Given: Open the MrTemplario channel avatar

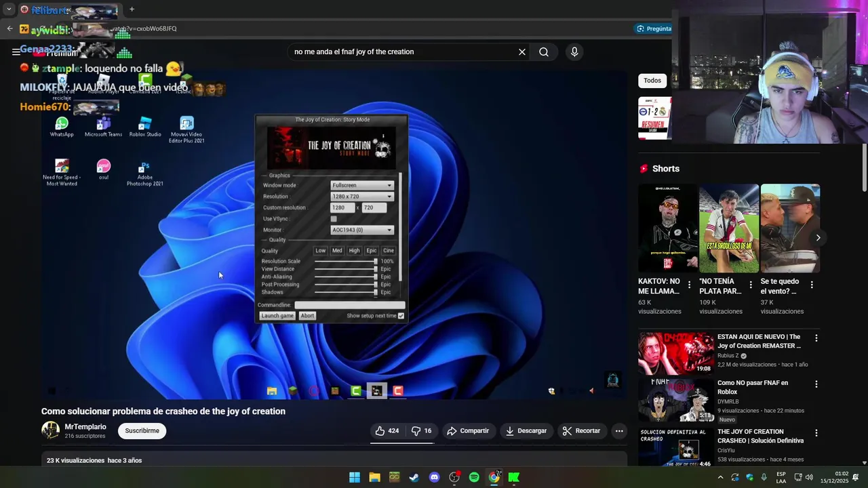Looking at the screenshot, I should click(x=50, y=430).
